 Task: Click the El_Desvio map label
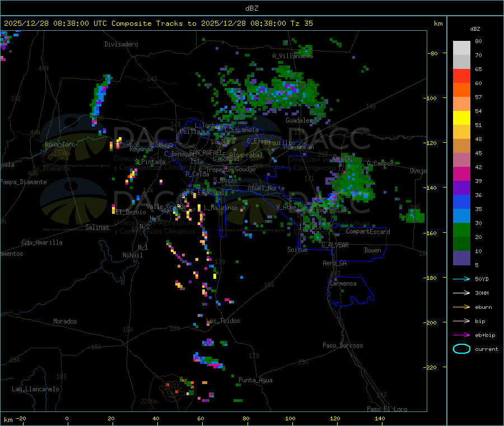coord(131,212)
